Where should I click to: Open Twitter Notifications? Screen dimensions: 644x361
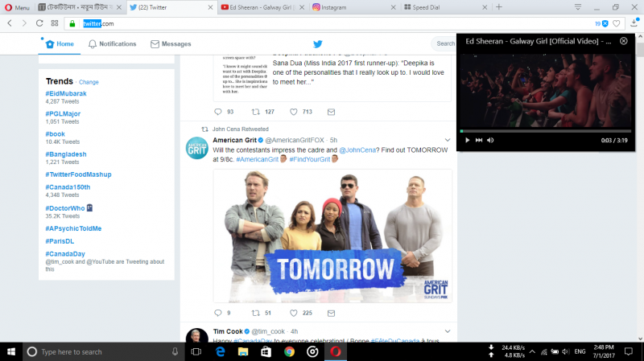112,44
